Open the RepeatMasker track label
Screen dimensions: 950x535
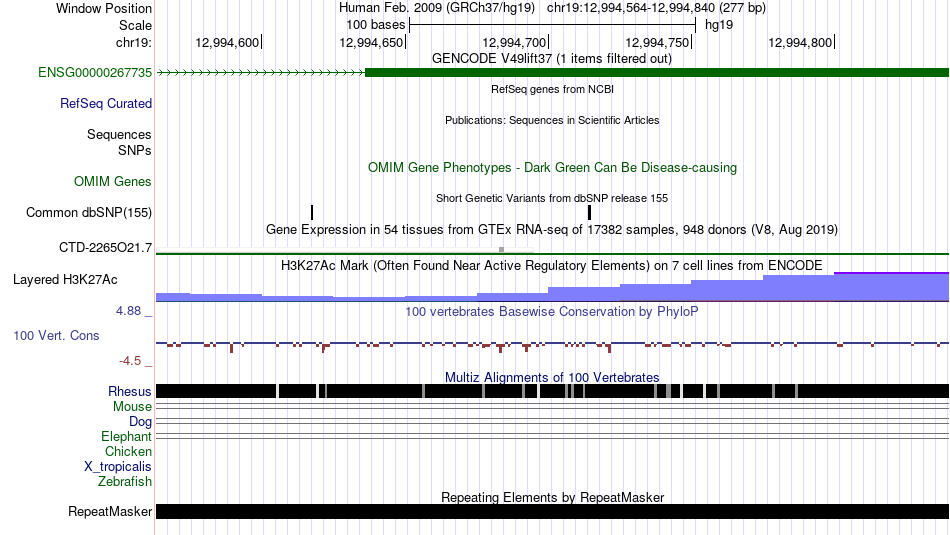click(110, 512)
